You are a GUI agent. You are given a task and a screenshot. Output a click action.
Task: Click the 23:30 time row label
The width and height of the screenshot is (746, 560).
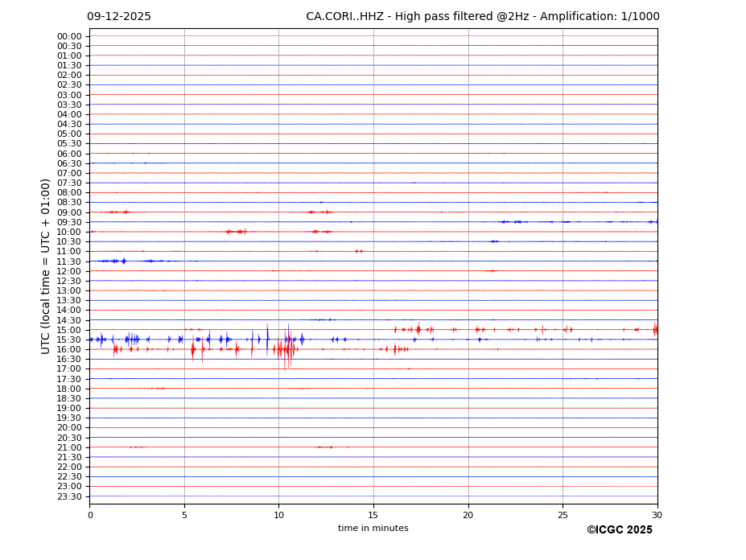coord(69,496)
